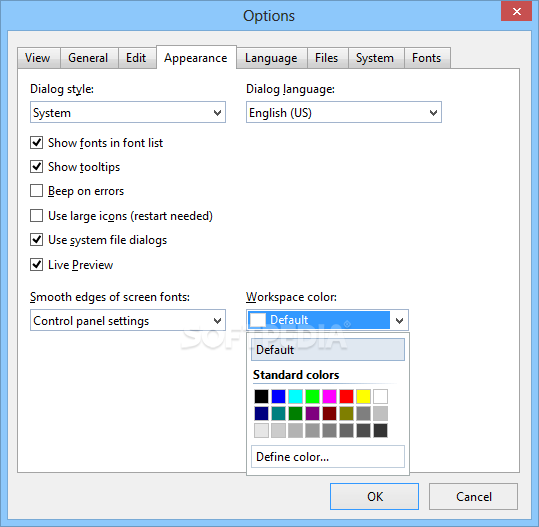Pick the black standard color swatch
Screen dimensions: 539x527
tap(261, 396)
